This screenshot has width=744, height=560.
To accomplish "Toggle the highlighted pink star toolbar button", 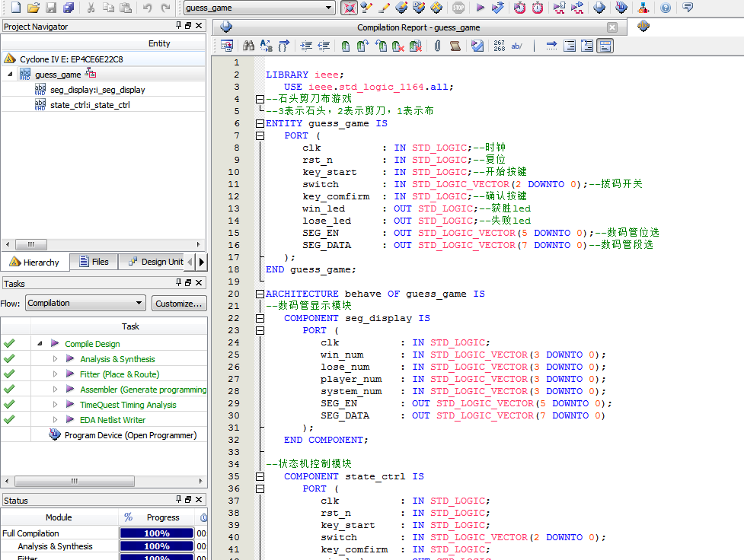I will point(350,7).
